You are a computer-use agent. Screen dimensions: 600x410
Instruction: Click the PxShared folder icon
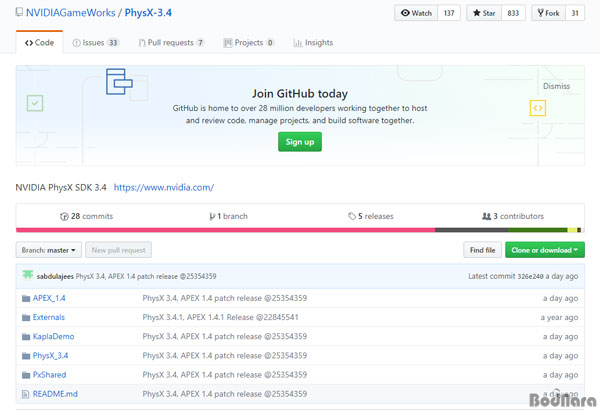[26, 375]
